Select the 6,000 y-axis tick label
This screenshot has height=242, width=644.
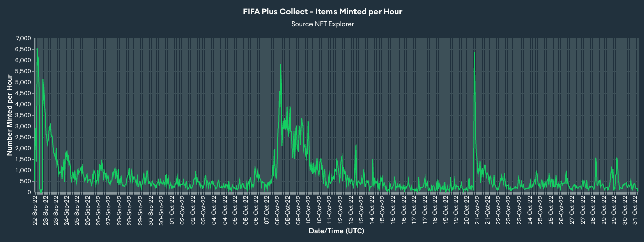point(24,60)
